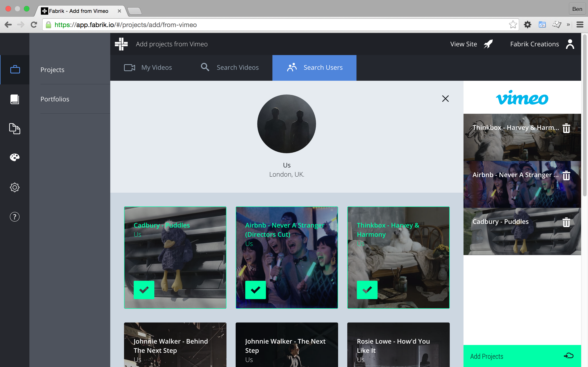Deselect Thinkbox Harvey & Harmony checkbox

click(x=367, y=290)
